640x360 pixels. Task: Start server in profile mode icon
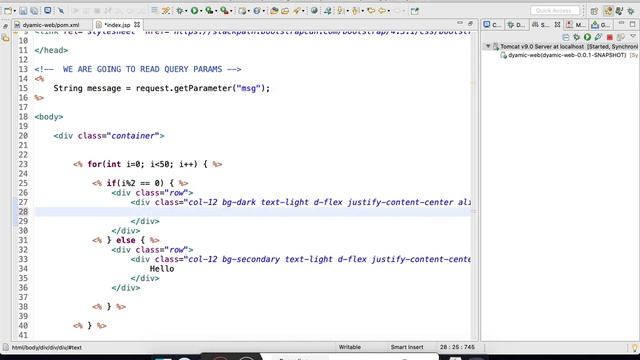(598, 37)
